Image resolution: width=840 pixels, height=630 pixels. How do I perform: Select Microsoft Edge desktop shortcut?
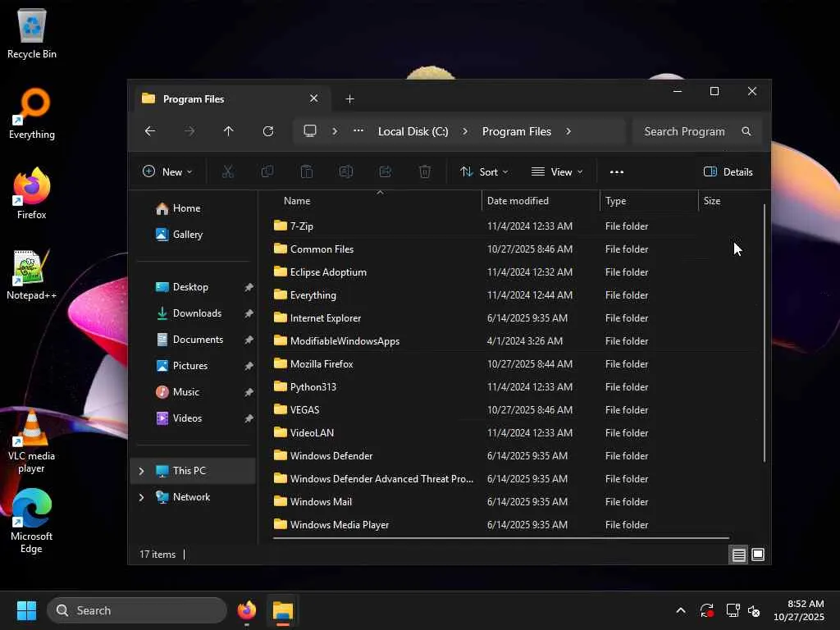point(32,521)
